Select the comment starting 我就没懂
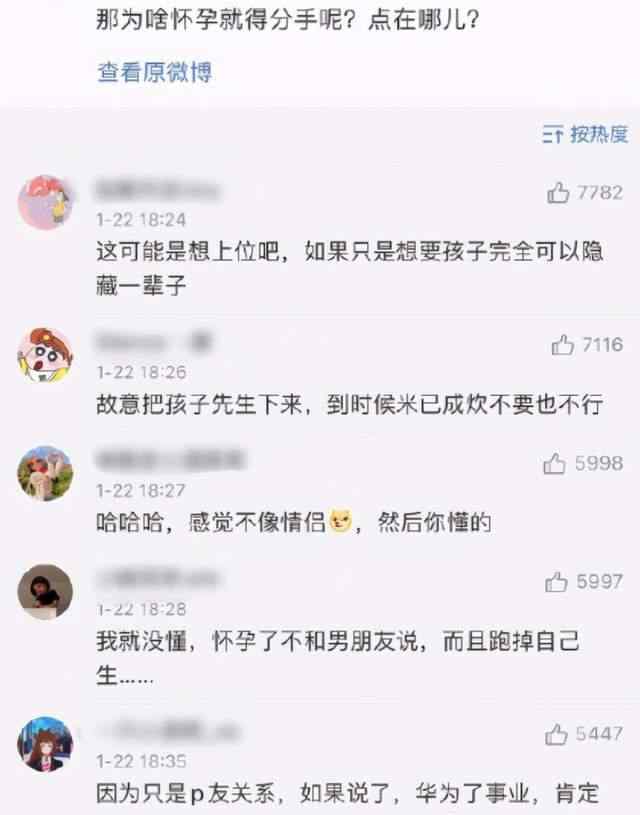The image size is (640, 815). click(337, 658)
